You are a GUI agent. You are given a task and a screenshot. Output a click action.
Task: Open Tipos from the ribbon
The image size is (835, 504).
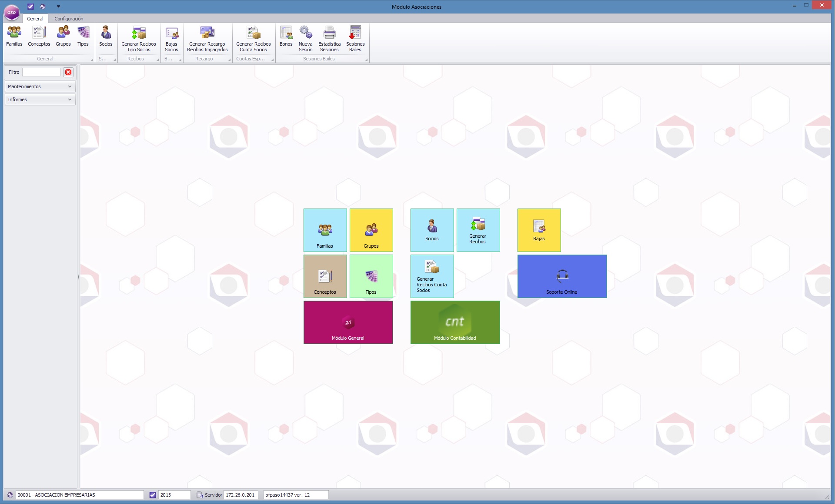tap(83, 36)
